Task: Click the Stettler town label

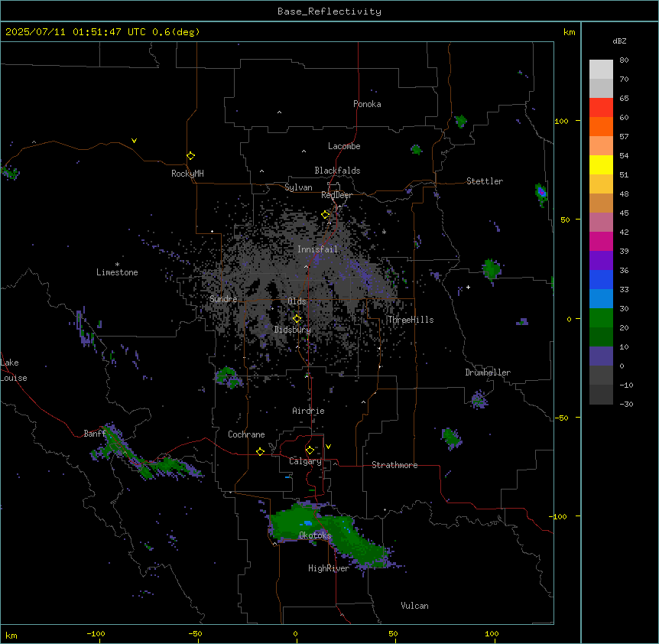Action: [x=485, y=181]
